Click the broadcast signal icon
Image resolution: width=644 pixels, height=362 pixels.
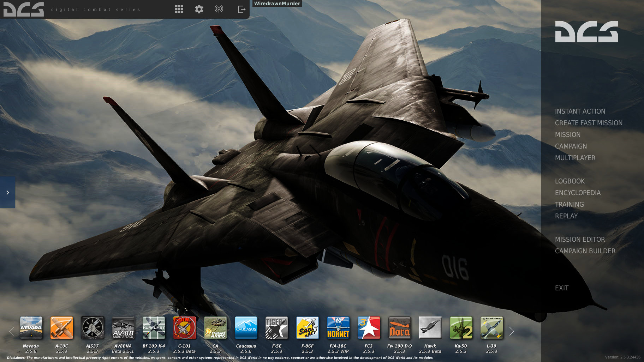(x=219, y=9)
